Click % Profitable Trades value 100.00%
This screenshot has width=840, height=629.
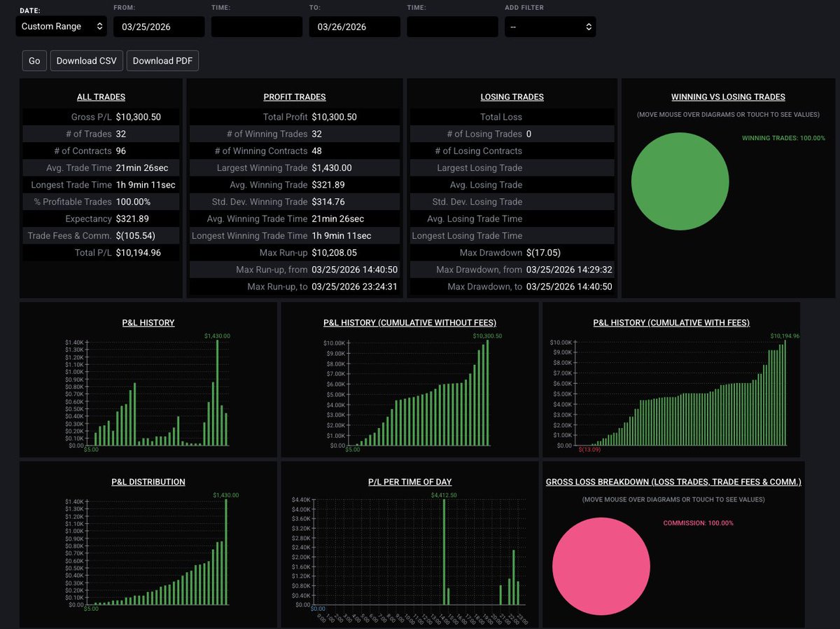click(133, 202)
